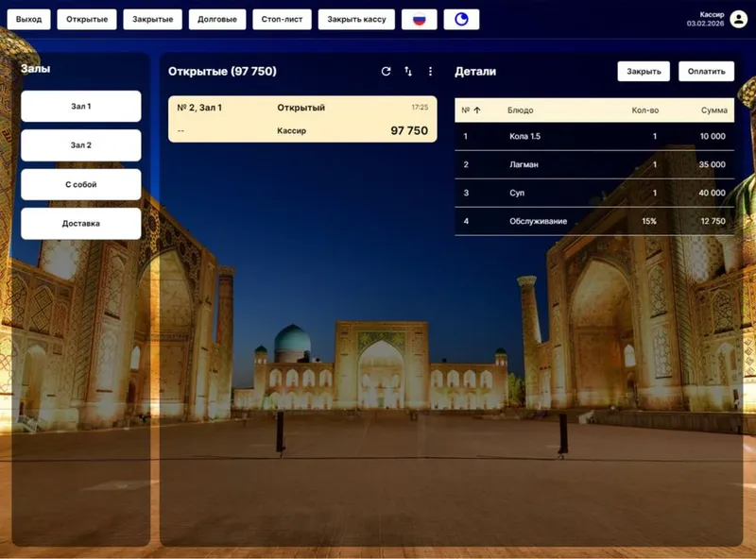Screen dimensions: 756x559
Task: Click the Выход button
Action: pyautogui.click(x=29, y=19)
